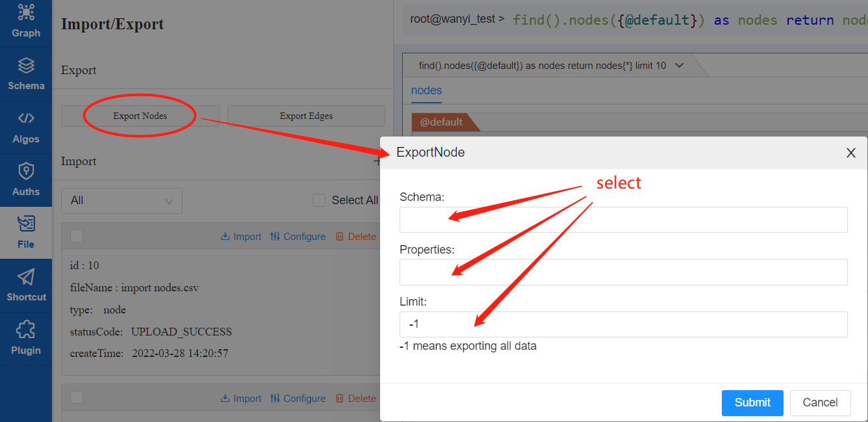Click the ExportNode dialog title
868x422 pixels.
click(x=431, y=153)
